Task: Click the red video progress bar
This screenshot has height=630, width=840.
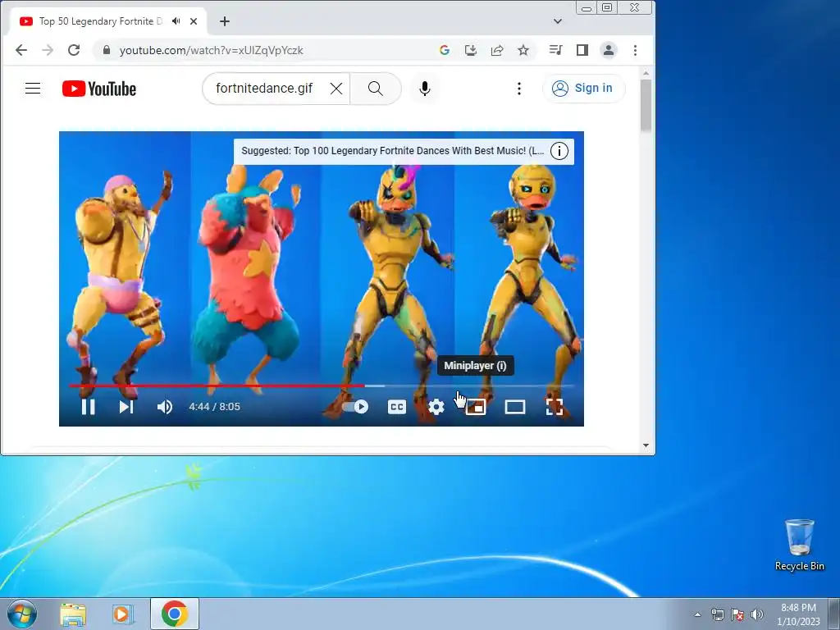Action: tap(217, 386)
